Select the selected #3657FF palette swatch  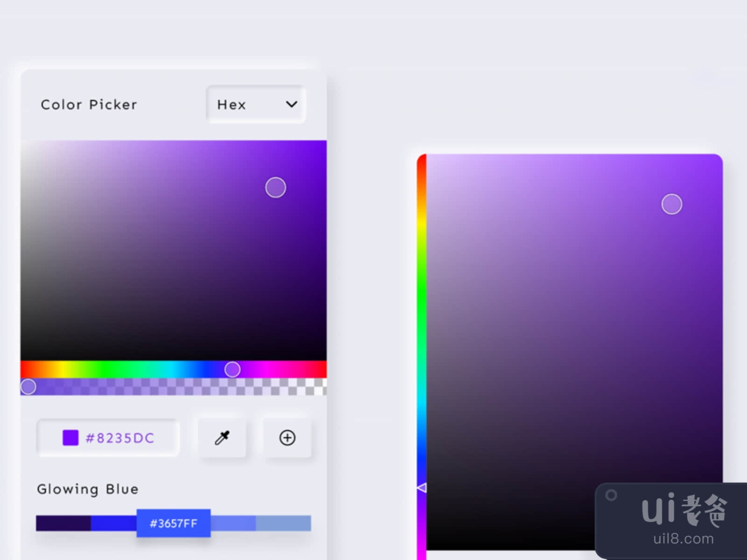click(x=174, y=523)
